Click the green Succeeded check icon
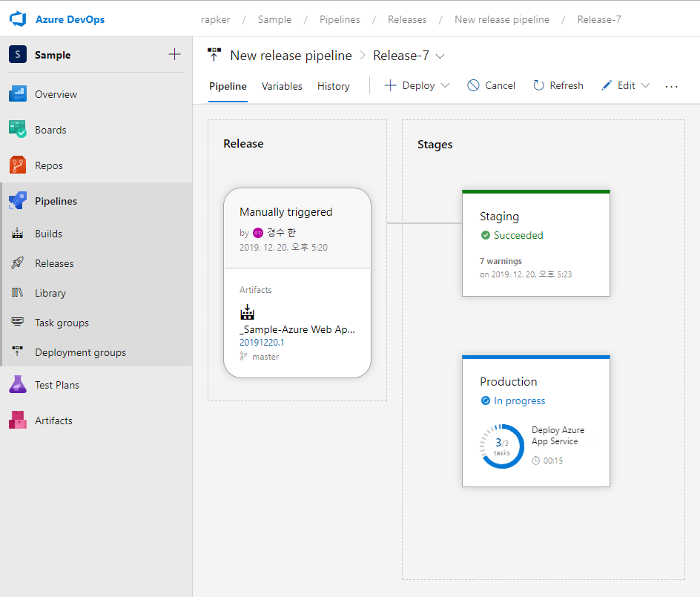Viewport: 700px width, 597px height. point(485,235)
